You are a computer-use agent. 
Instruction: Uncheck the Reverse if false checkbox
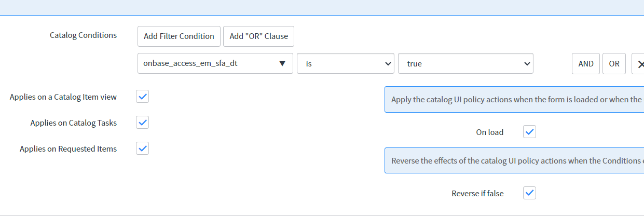(x=529, y=193)
